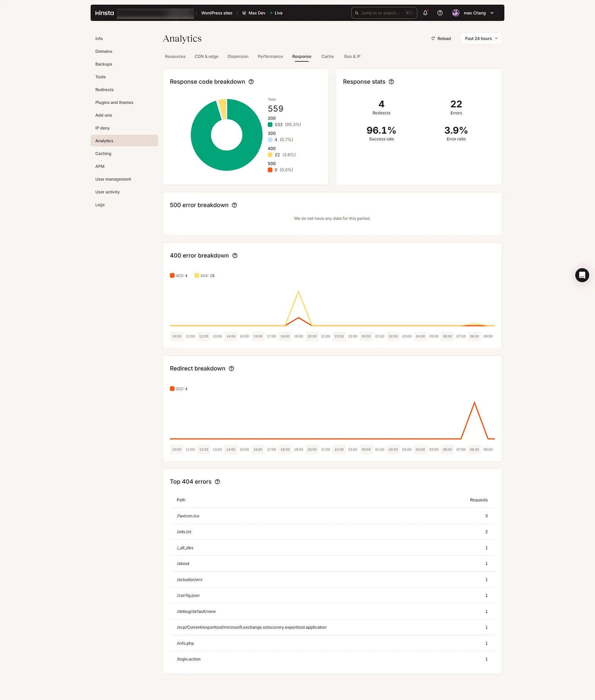
Task: Click the 404 peak at 19:00
Action: [299, 291]
